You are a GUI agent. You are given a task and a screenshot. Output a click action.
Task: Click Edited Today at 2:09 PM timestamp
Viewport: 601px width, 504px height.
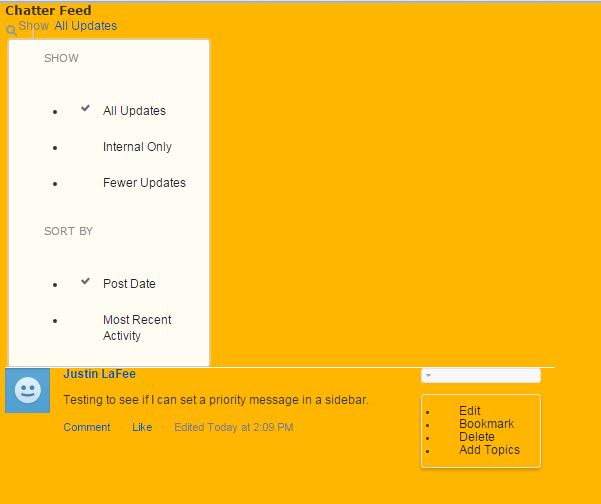tap(233, 427)
